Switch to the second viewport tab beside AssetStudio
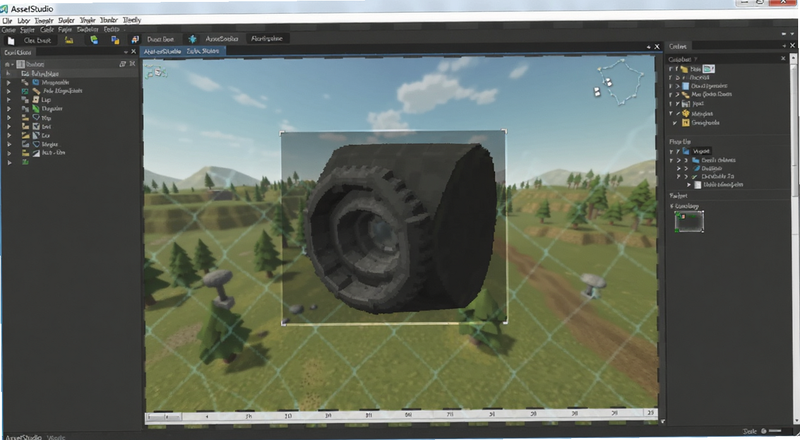800x440 pixels. (203, 51)
